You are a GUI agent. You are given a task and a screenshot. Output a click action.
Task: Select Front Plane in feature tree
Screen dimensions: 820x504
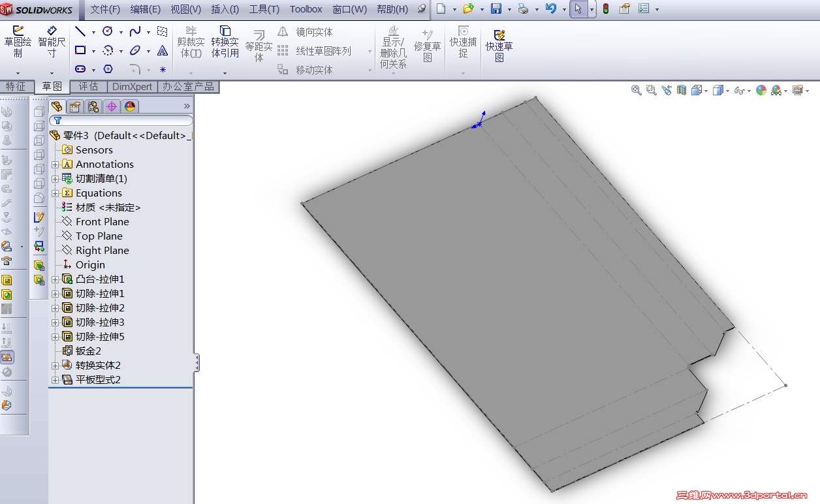(x=95, y=222)
